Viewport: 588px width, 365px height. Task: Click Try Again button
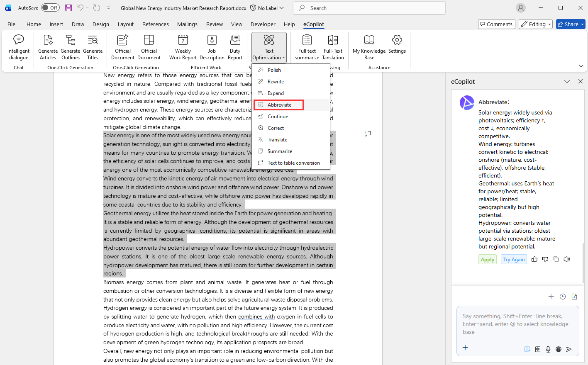click(514, 260)
